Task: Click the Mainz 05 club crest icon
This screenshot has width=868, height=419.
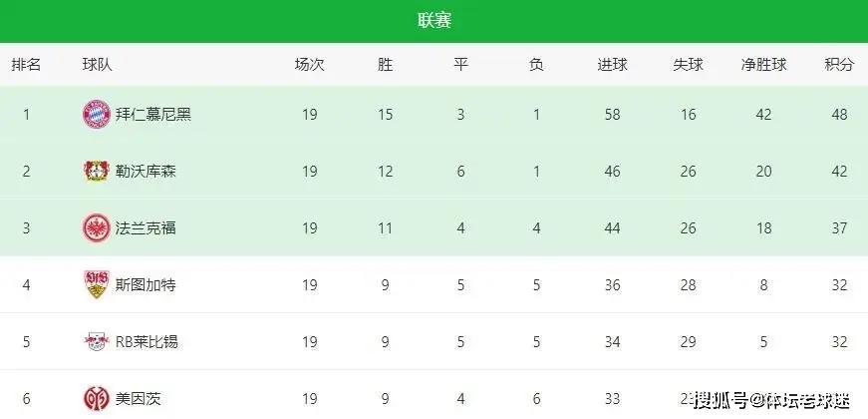Action: [95, 399]
